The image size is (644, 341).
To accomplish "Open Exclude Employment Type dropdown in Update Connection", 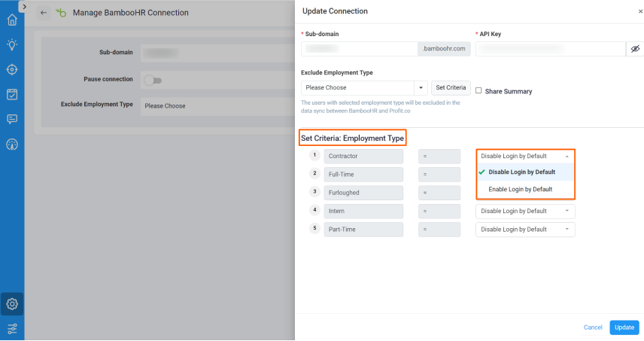I will [x=364, y=88].
